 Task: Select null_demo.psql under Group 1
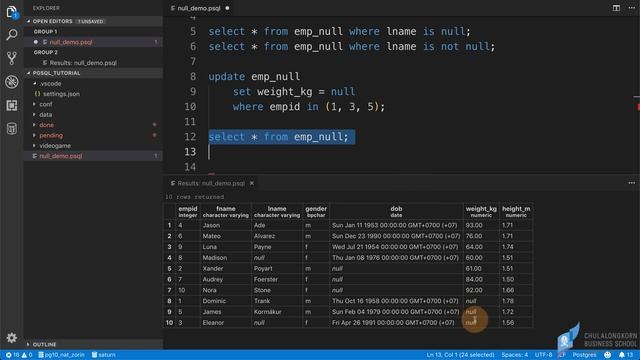click(x=71, y=42)
